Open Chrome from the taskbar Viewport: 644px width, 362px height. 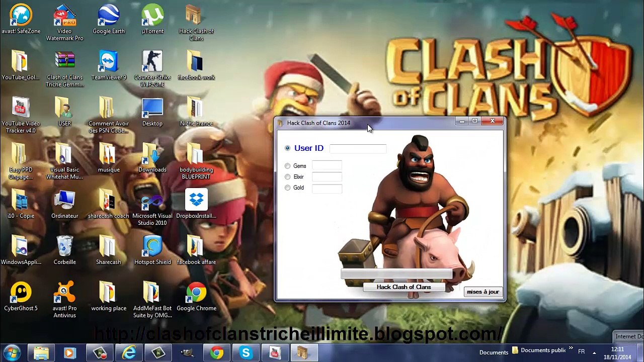coord(216,352)
